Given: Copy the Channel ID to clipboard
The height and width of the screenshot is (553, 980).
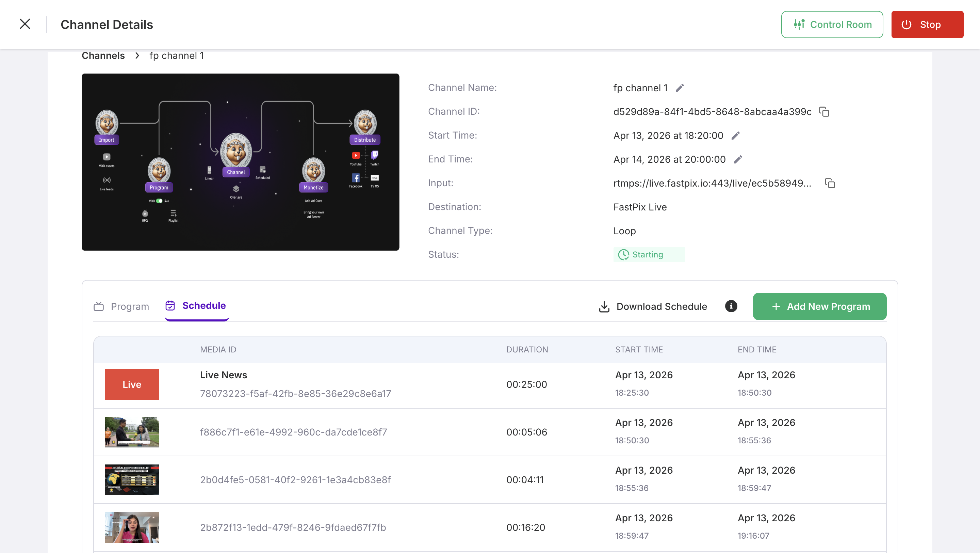Looking at the screenshot, I should click(824, 112).
